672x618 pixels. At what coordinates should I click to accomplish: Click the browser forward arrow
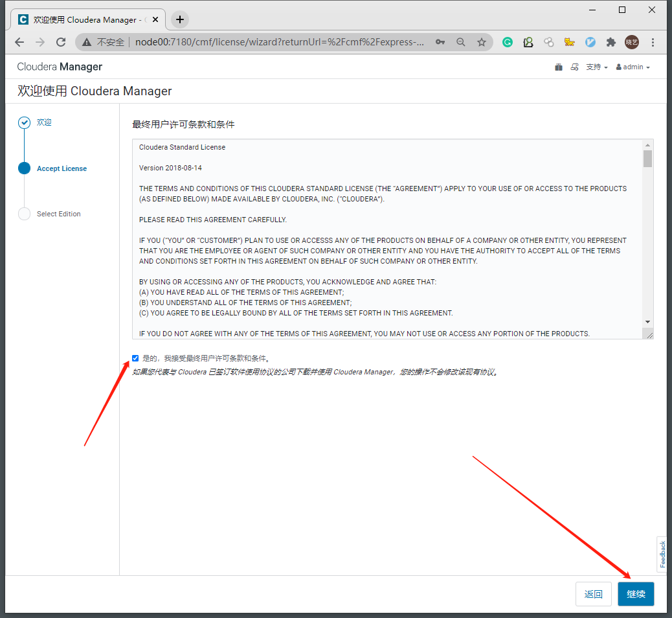[40, 42]
